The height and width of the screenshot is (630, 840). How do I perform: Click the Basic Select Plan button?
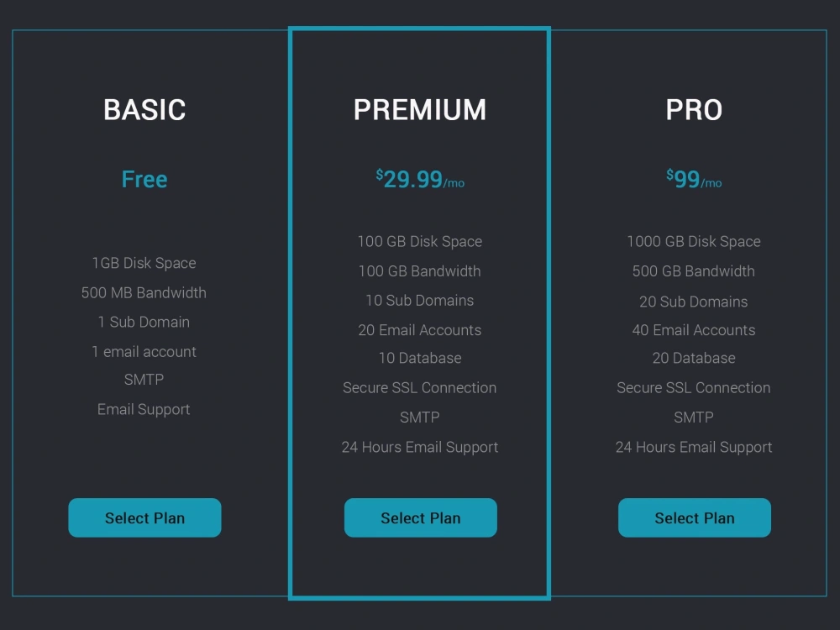[x=144, y=517]
